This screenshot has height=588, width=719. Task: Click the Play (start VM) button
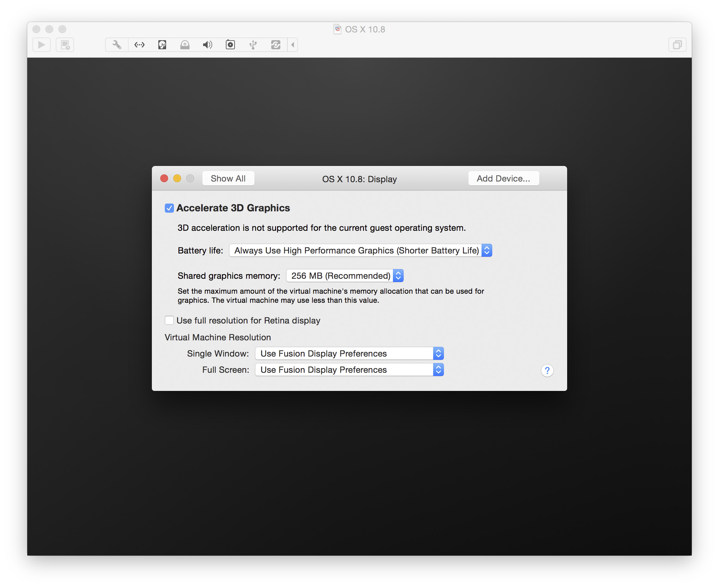41,45
